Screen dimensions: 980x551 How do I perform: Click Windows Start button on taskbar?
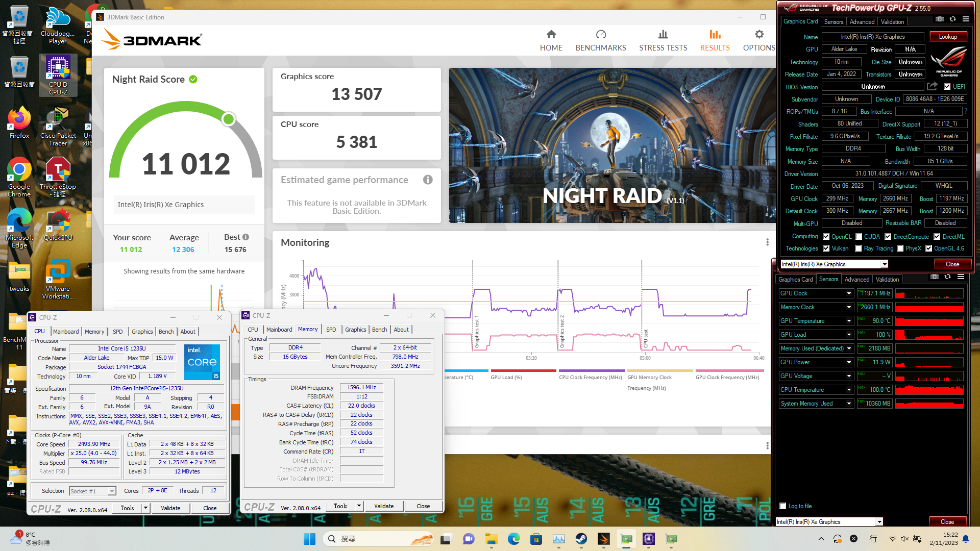(x=309, y=539)
